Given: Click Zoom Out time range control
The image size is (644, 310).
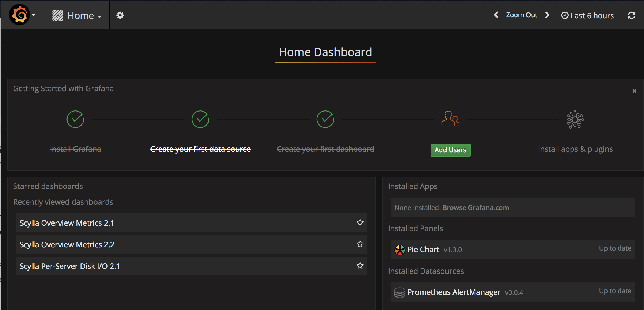Looking at the screenshot, I should [521, 15].
